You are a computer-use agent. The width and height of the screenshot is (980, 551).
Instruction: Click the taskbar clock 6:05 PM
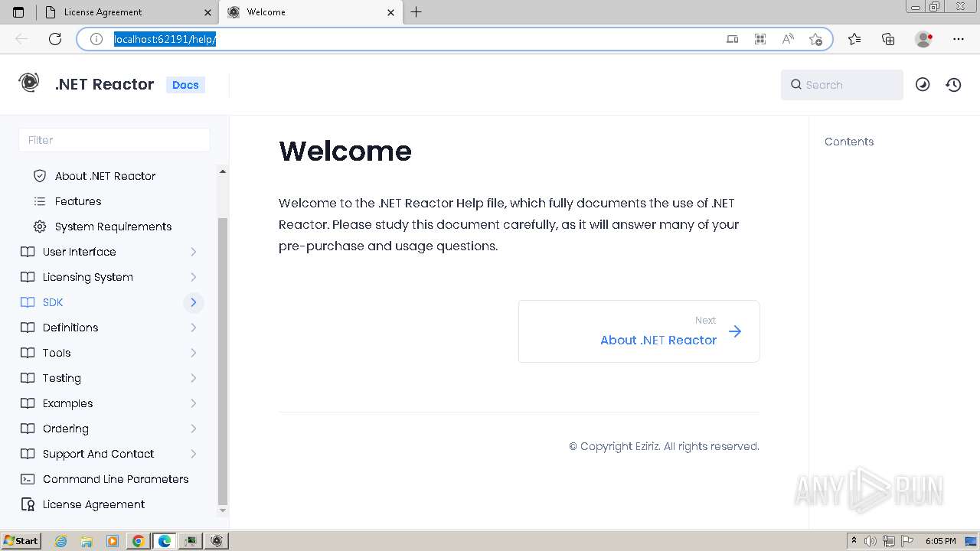pyautogui.click(x=940, y=541)
